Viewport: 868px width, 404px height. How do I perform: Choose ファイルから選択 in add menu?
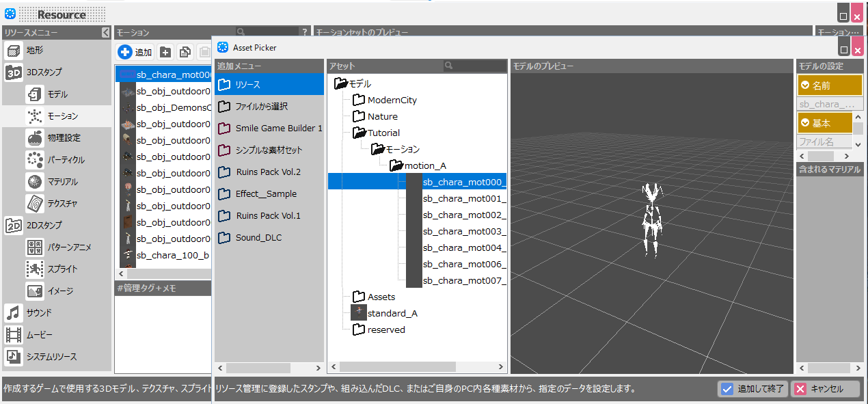(x=261, y=107)
